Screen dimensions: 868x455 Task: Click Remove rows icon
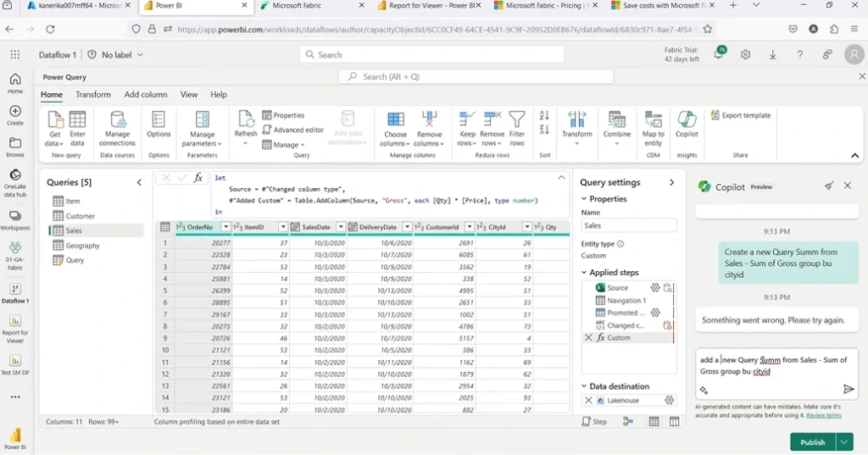point(492,119)
